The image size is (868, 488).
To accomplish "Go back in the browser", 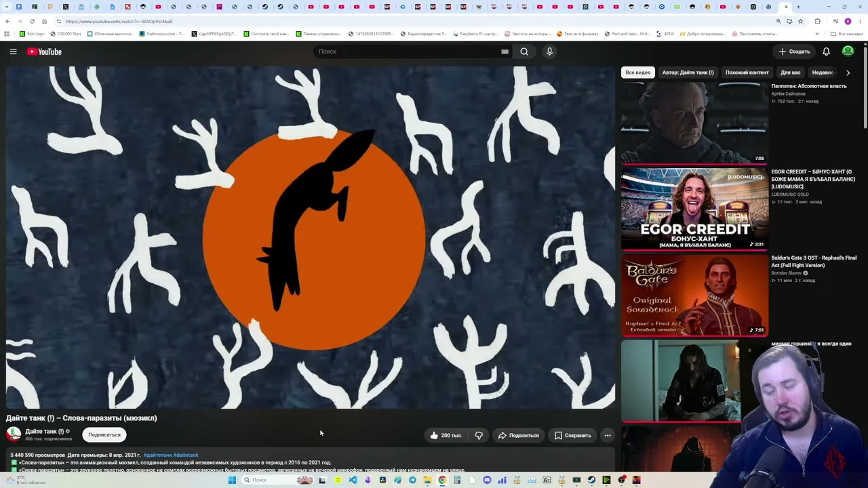I will click(x=7, y=21).
